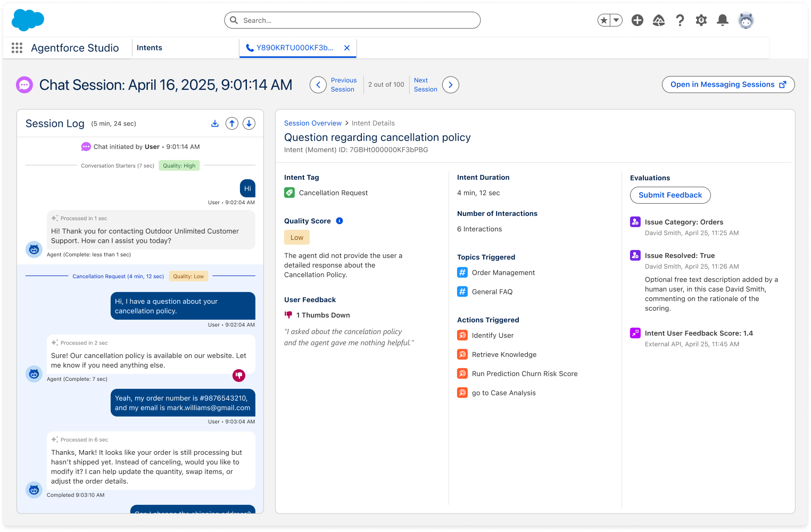Close the Y890KRTU000KF3b tab

pos(347,48)
